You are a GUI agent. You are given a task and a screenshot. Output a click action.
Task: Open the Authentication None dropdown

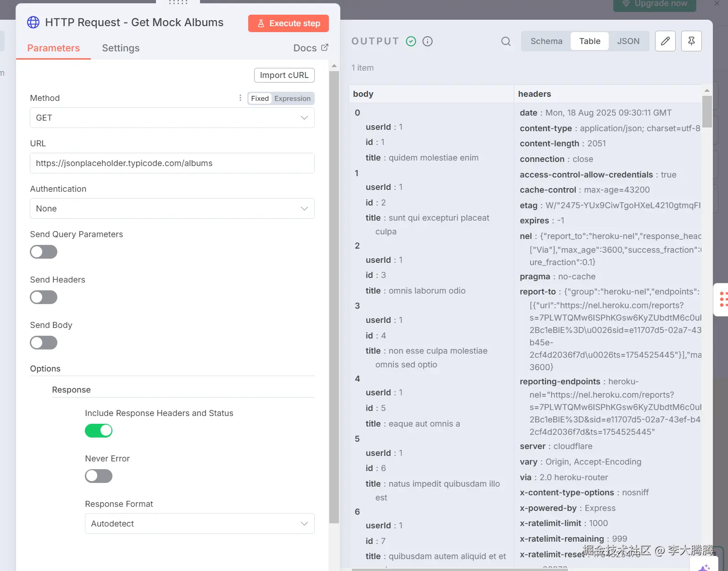tap(172, 209)
